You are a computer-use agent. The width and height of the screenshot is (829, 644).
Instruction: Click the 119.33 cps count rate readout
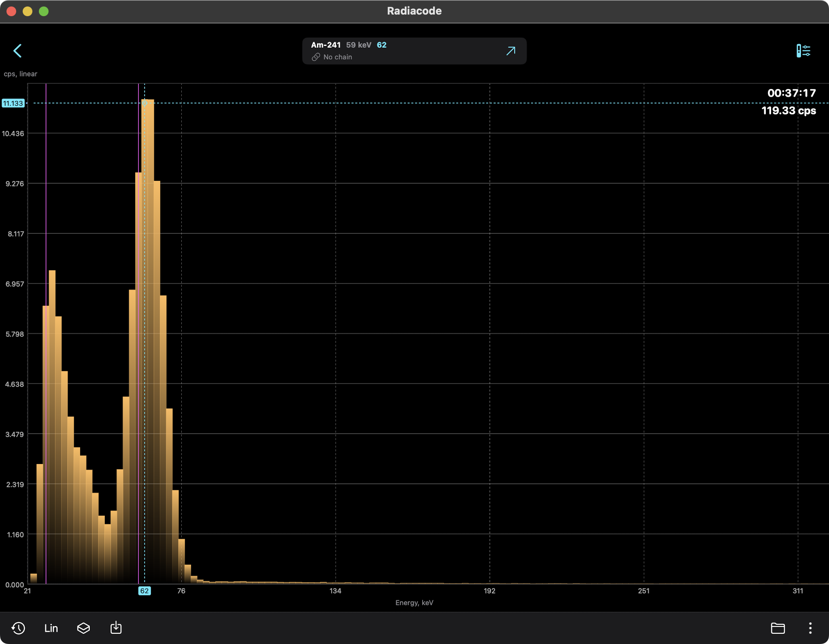[x=788, y=111]
